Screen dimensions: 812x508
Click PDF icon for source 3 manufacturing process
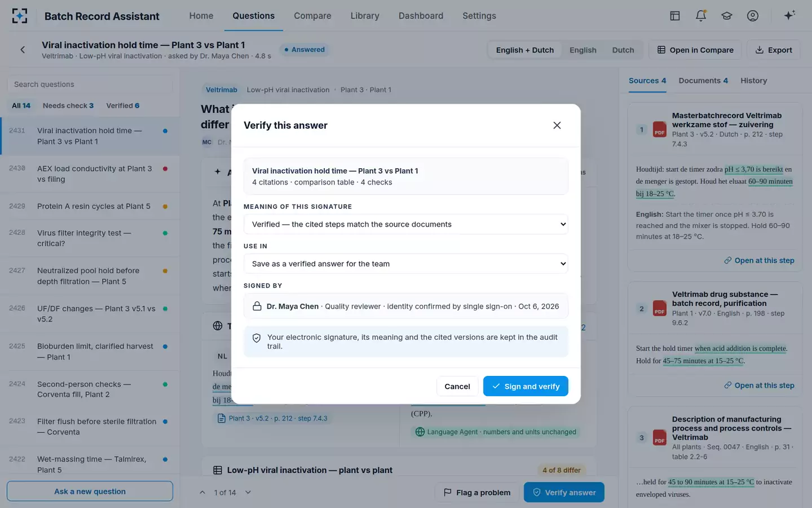[x=660, y=437]
